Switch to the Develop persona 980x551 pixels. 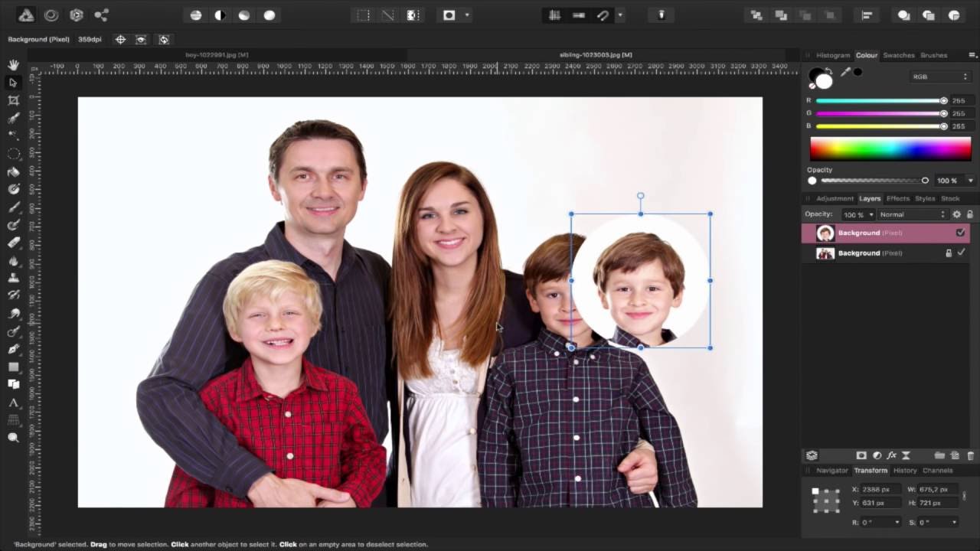tap(77, 15)
